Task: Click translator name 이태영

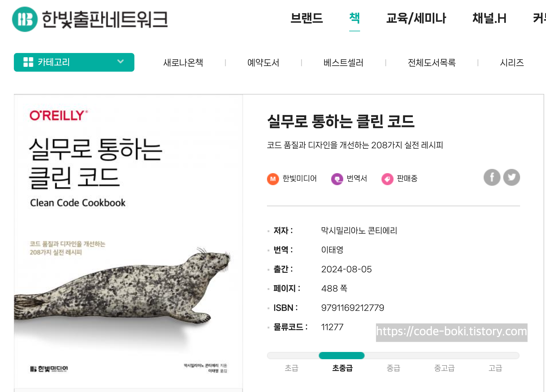Action: (332, 250)
